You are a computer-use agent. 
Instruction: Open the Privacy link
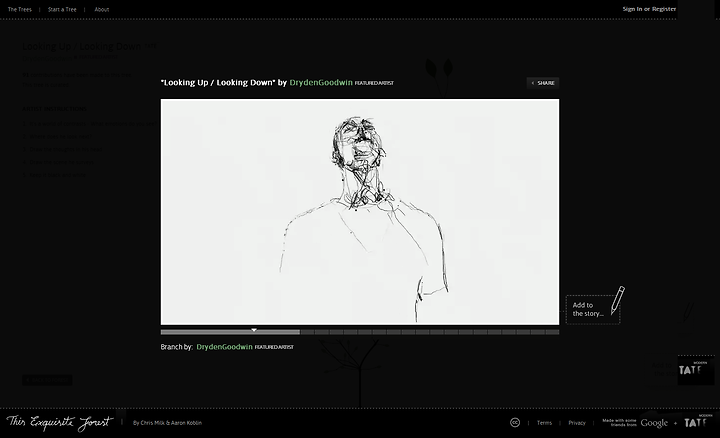(x=577, y=423)
